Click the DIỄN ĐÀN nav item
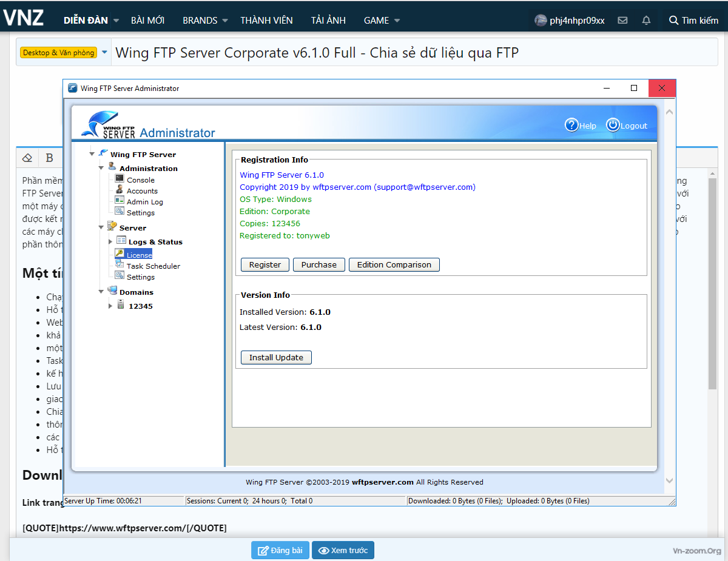This screenshot has height=561, width=728. coord(86,20)
